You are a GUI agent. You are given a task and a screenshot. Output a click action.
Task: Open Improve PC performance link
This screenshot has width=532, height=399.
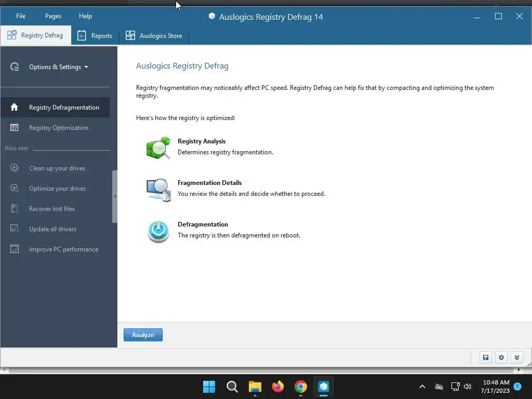pos(63,249)
